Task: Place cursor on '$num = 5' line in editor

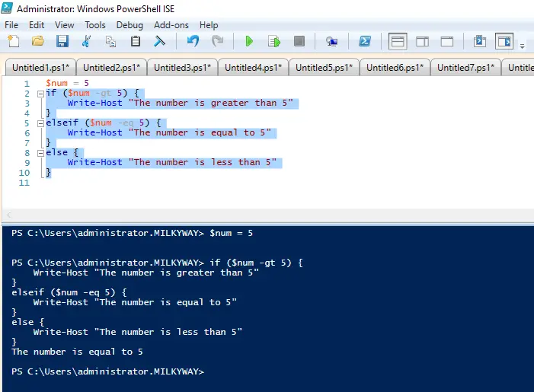Action: pyautogui.click(x=67, y=83)
